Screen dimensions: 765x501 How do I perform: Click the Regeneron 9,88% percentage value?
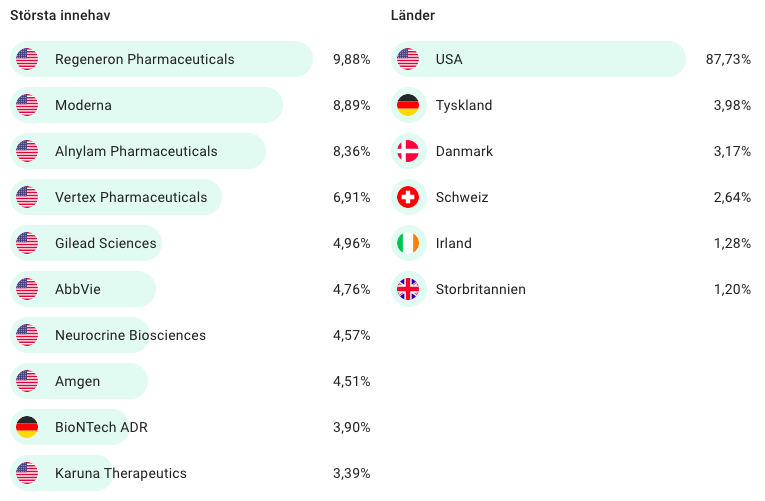coord(351,59)
